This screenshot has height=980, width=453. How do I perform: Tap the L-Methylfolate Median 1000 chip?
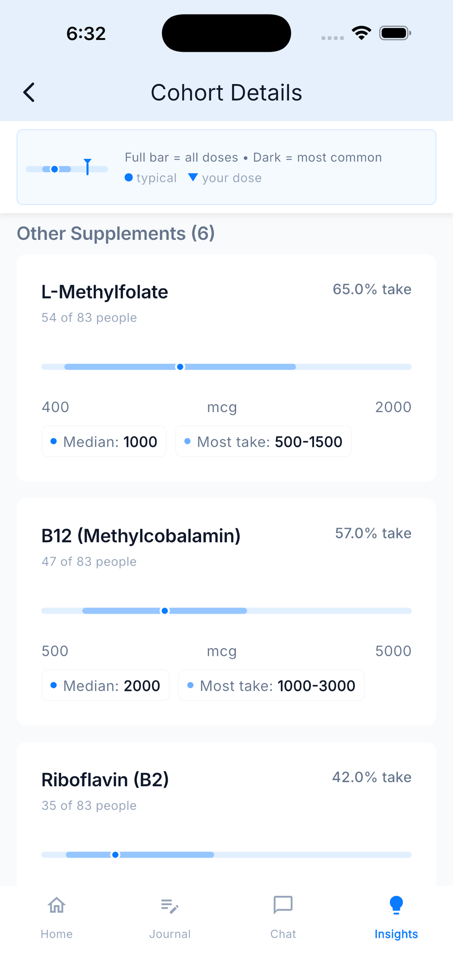point(104,441)
